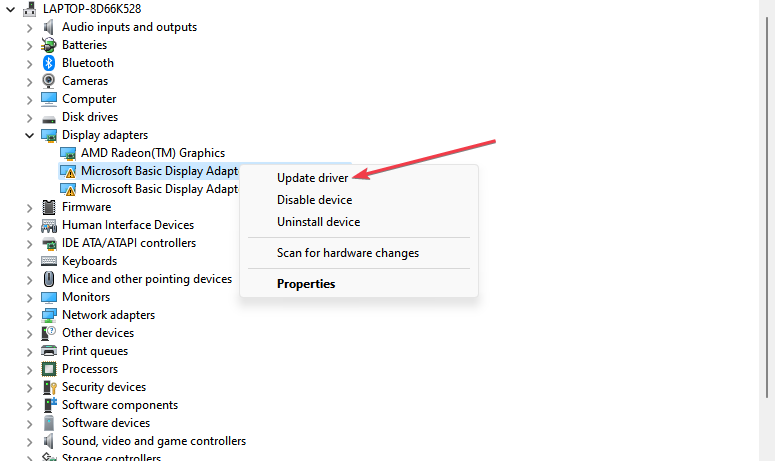Screen dimensions: 775x461
Task: Select the Security devices label
Action: [x=104, y=387]
